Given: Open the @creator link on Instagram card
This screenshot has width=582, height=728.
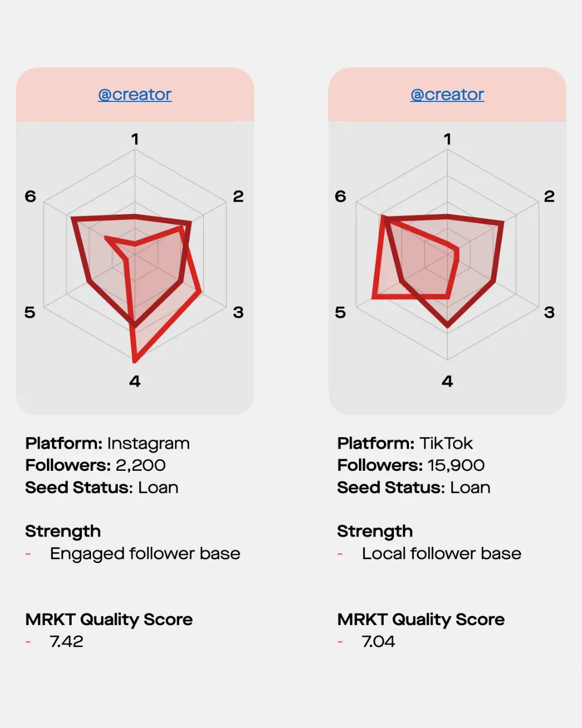Looking at the screenshot, I should point(135,94).
